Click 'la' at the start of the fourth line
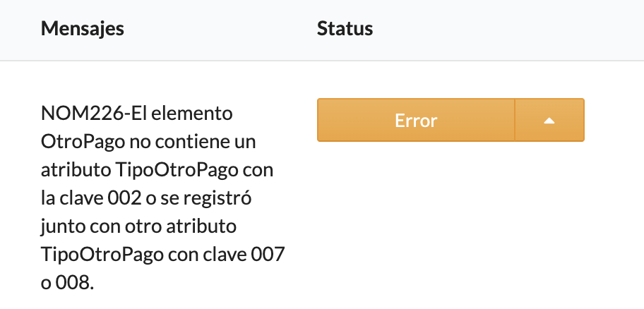This screenshot has height=309, width=644. tap(48, 200)
